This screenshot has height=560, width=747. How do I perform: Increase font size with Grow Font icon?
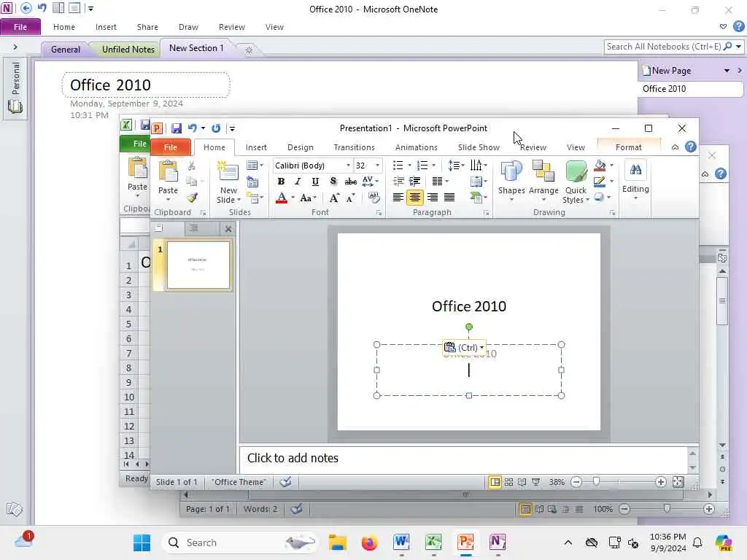(x=334, y=198)
